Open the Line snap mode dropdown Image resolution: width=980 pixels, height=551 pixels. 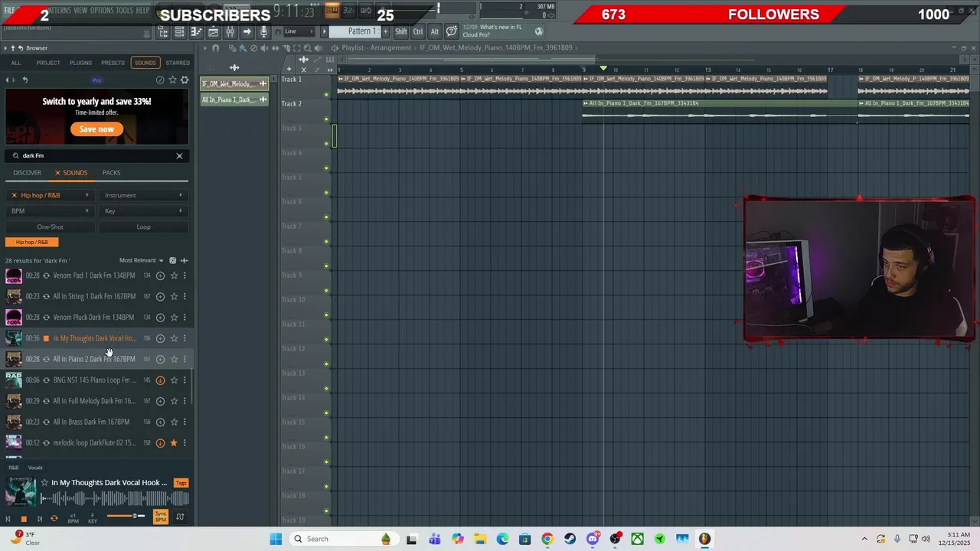[x=299, y=31]
